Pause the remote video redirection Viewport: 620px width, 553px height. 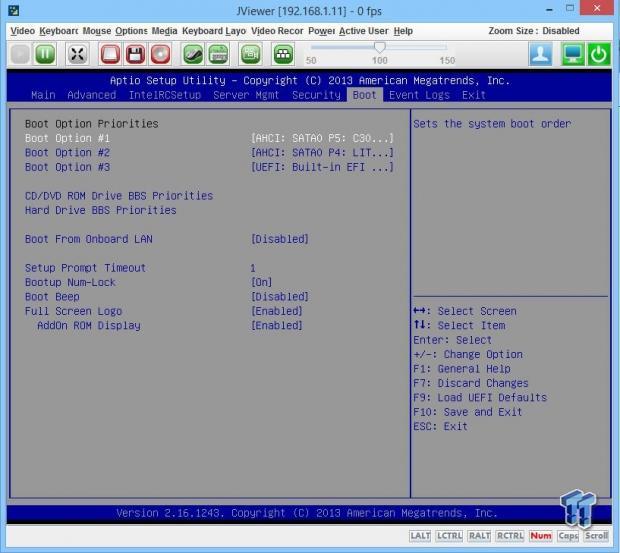point(45,54)
